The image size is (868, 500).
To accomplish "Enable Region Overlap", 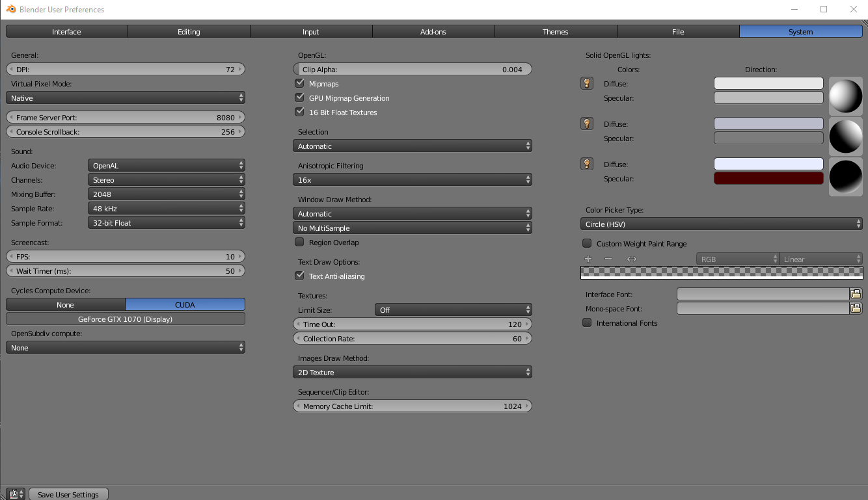I will pos(299,242).
